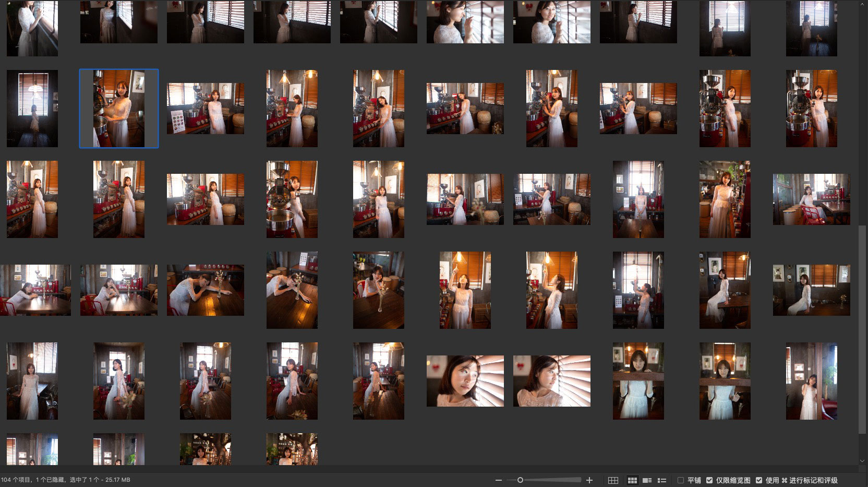Click the scrollbar down arrow

point(862,461)
